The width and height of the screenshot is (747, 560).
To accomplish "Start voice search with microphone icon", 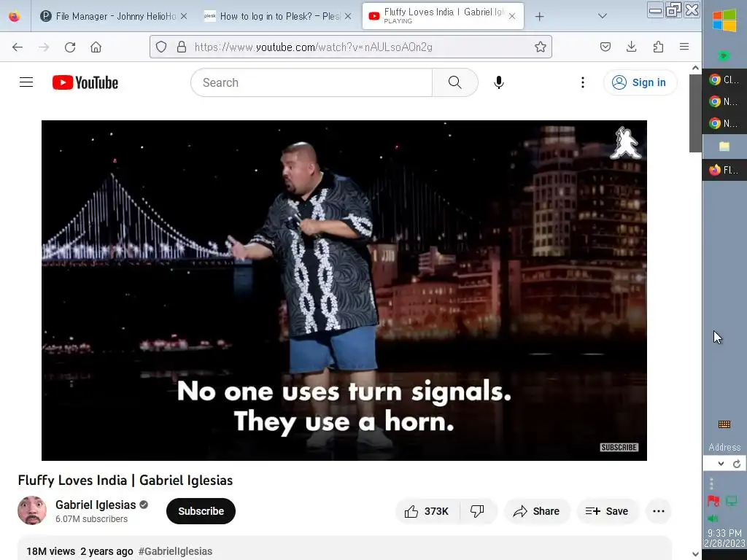I will [499, 82].
